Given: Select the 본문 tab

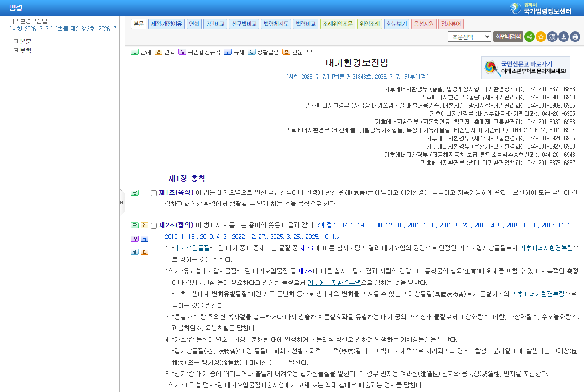Looking at the screenshot, I should point(139,24).
